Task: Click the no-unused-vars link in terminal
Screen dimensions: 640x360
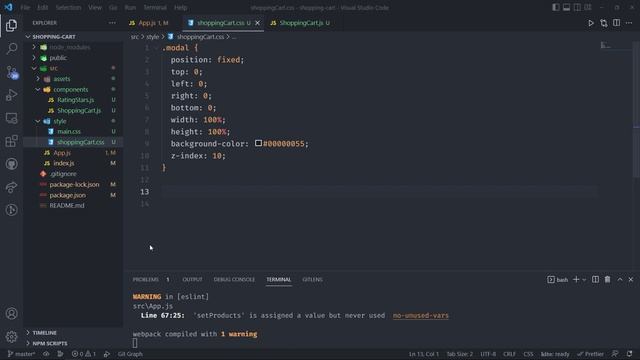Action: (x=420, y=316)
